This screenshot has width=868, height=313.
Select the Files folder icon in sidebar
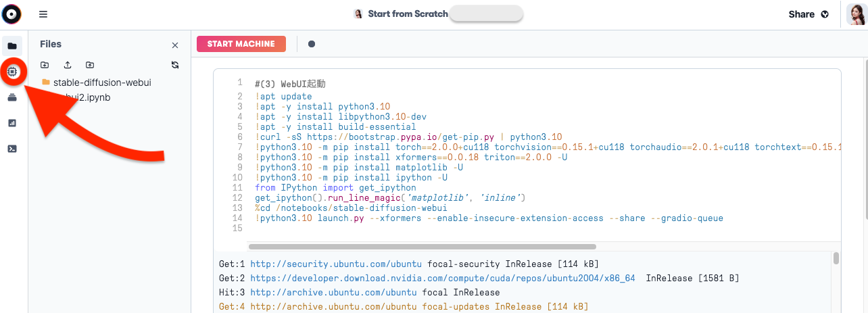click(x=12, y=46)
